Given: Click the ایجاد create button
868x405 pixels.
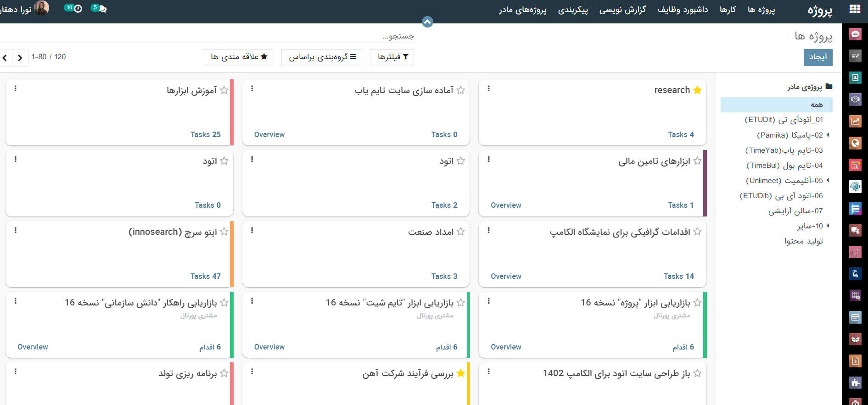Looking at the screenshot, I should pyautogui.click(x=818, y=57).
